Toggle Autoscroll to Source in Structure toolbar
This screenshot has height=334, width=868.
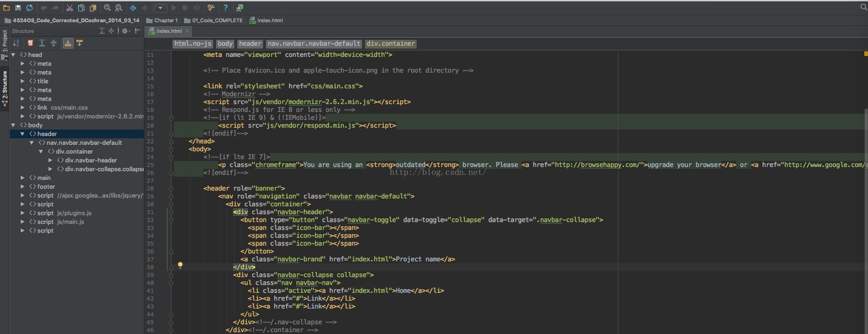click(x=68, y=43)
